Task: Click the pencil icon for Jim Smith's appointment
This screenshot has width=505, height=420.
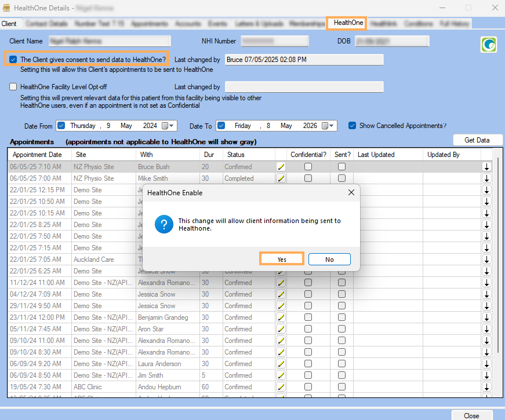Action: [281, 375]
